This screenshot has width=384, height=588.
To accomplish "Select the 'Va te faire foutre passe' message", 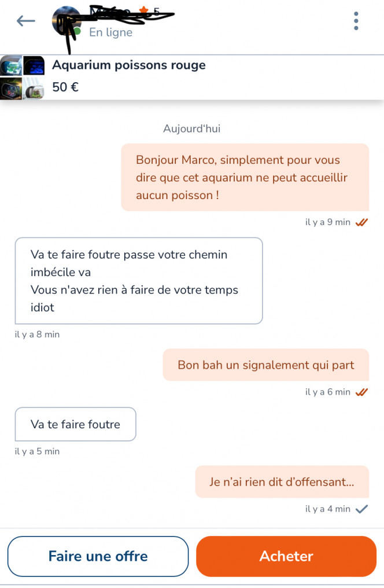I will pos(139,281).
